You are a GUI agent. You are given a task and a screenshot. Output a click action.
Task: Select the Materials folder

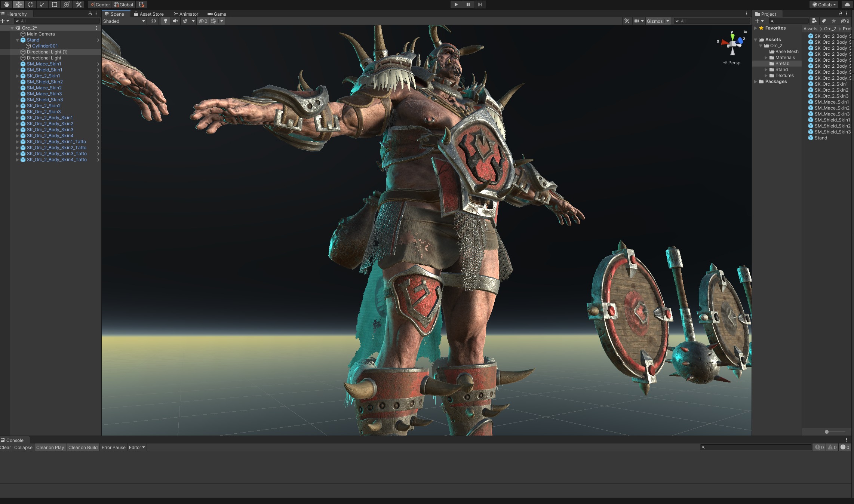tap(785, 58)
